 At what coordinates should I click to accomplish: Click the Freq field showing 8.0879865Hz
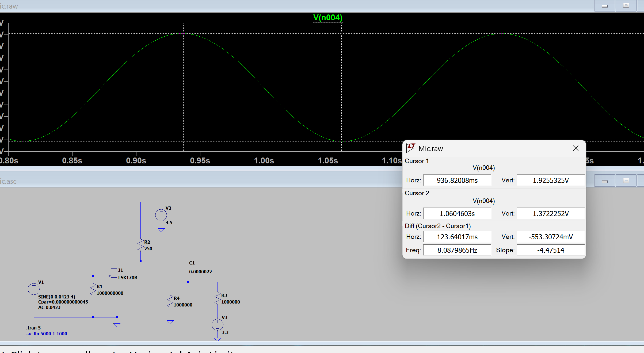457,250
